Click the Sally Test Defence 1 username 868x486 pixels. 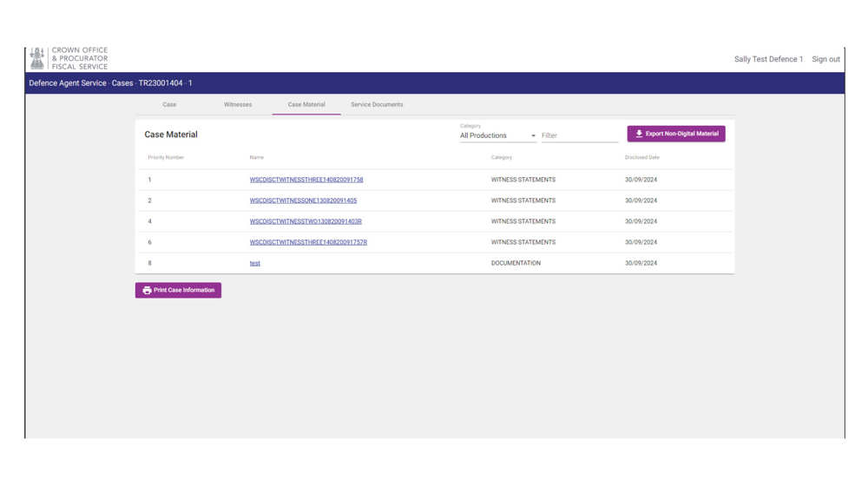click(768, 59)
